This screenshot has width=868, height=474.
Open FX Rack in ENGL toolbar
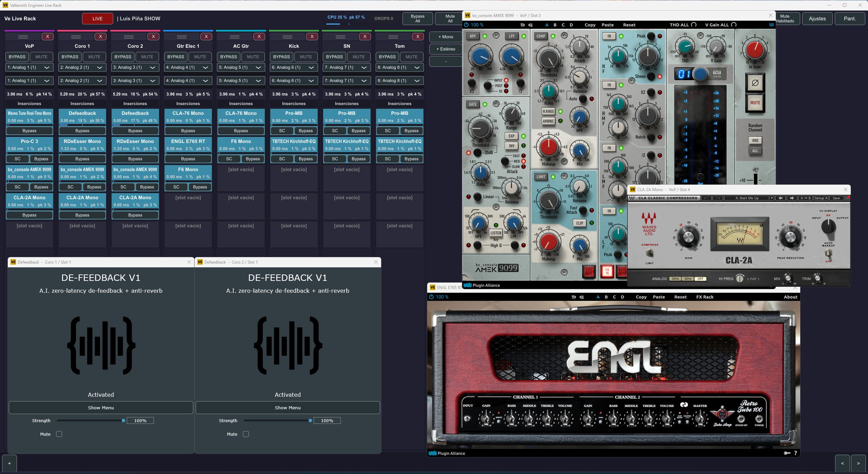click(705, 297)
